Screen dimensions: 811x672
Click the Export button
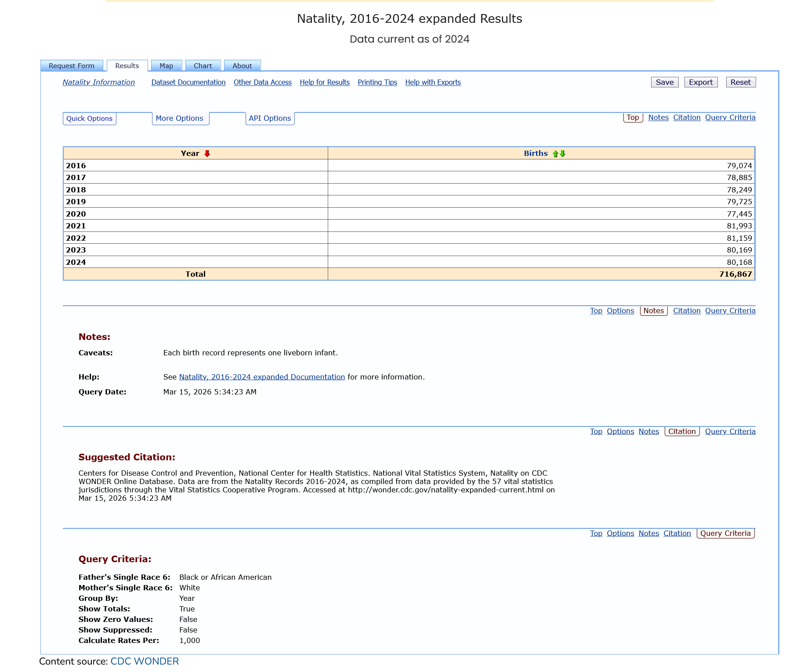[x=701, y=82]
